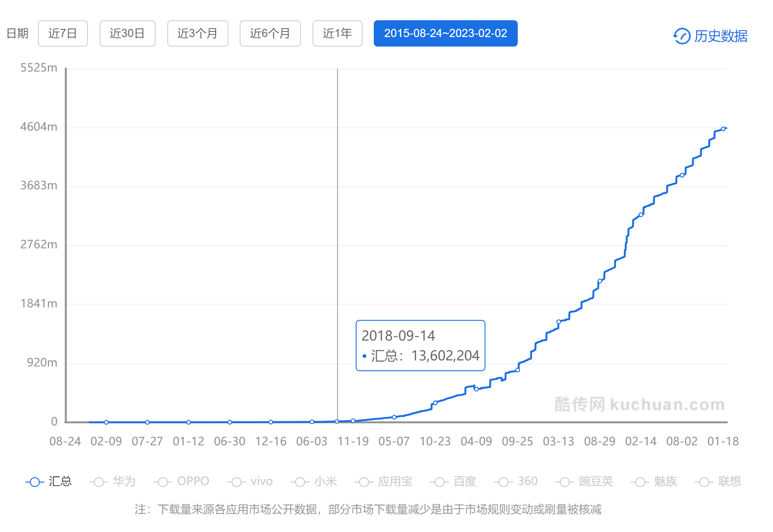Select the 近6个月 range button
The width and height of the screenshot is (773, 532).
(x=270, y=33)
